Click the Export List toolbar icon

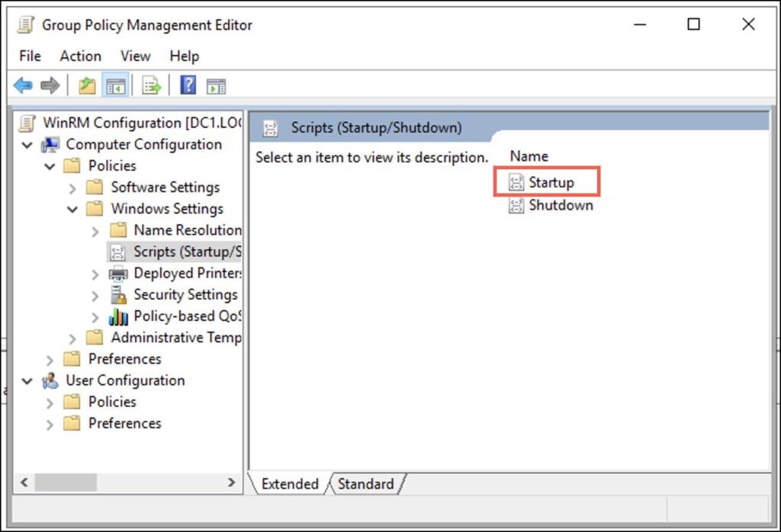[151, 85]
